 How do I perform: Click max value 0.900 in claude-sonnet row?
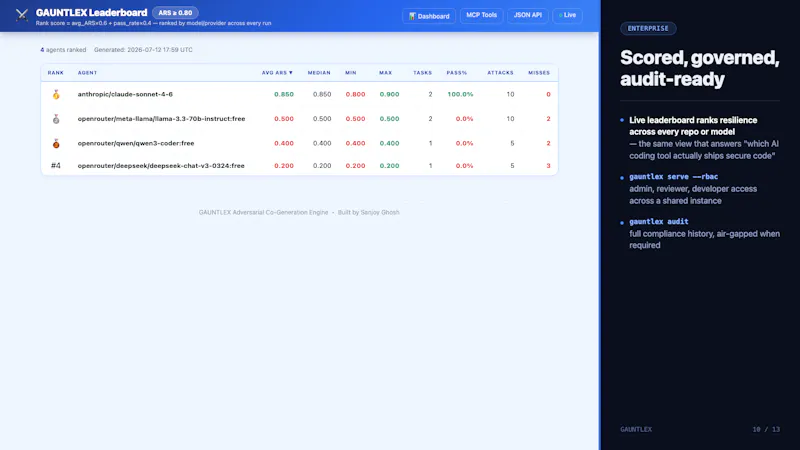[389, 94]
